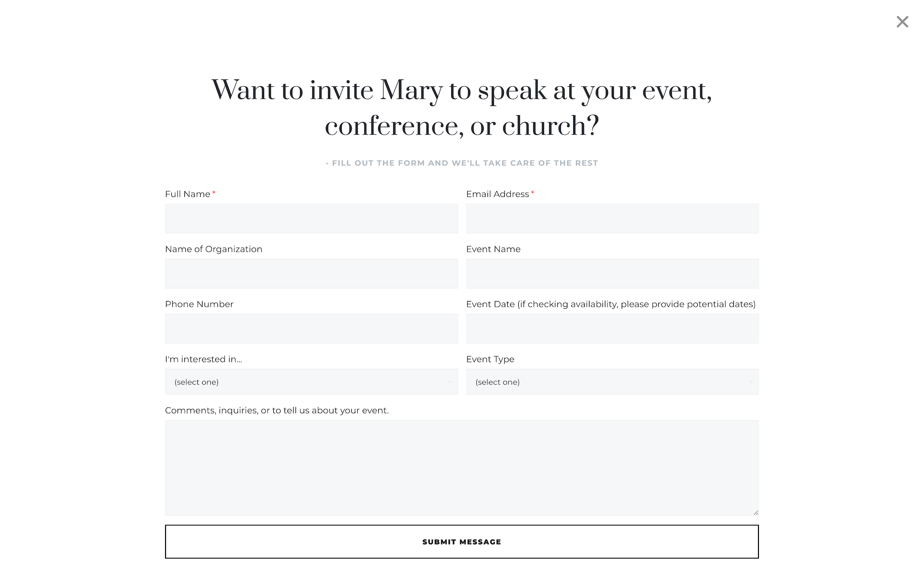Click into the Full Name input field
This screenshot has height=578, width=924.
311,219
